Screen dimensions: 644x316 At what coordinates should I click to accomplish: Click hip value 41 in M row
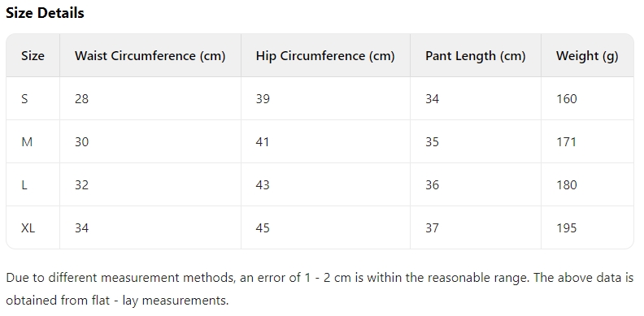click(263, 142)
